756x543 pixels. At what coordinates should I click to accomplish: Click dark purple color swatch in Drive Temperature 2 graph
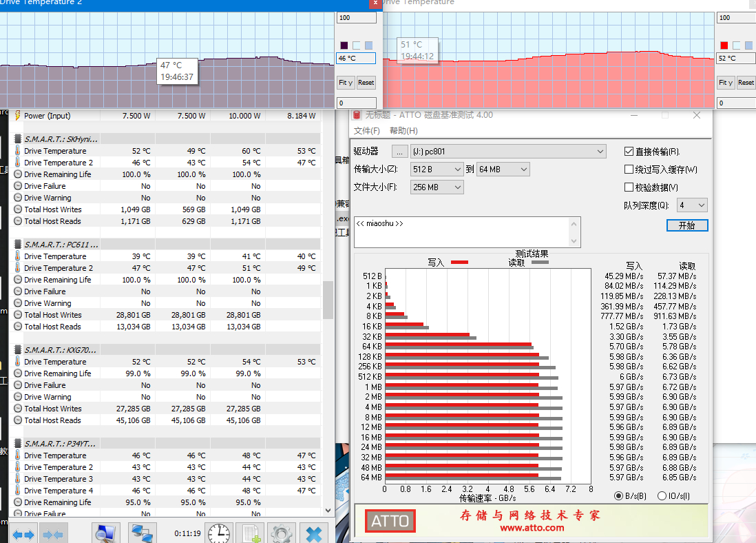344,45
